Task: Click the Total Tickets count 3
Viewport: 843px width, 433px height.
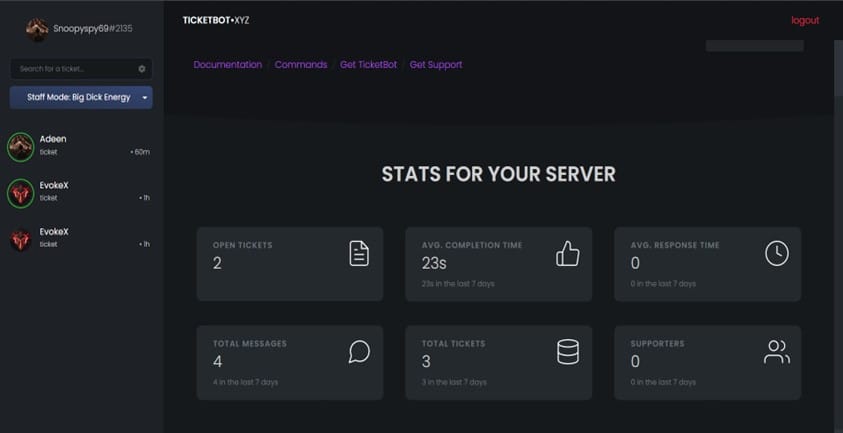Action: [x=426, y=361]
